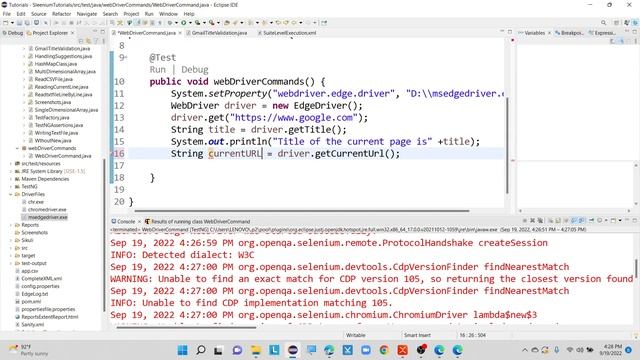Open the File menu
Viewport: 640px width, 360px height.
click(7, 14)
